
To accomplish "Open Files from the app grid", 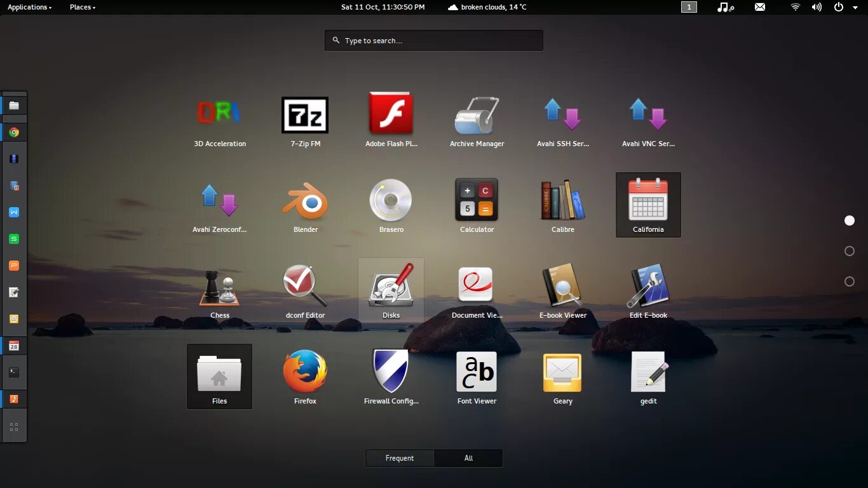I will [x=220, y=377].
